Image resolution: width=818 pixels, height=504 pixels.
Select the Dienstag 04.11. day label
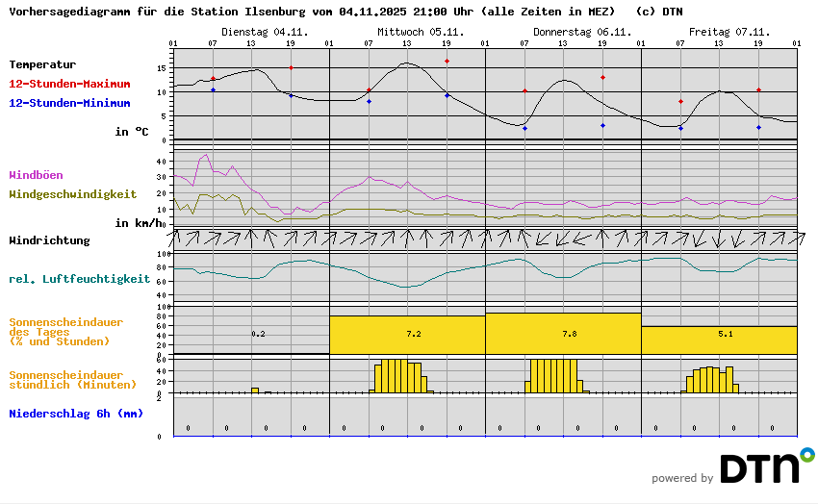coord(251,32)
